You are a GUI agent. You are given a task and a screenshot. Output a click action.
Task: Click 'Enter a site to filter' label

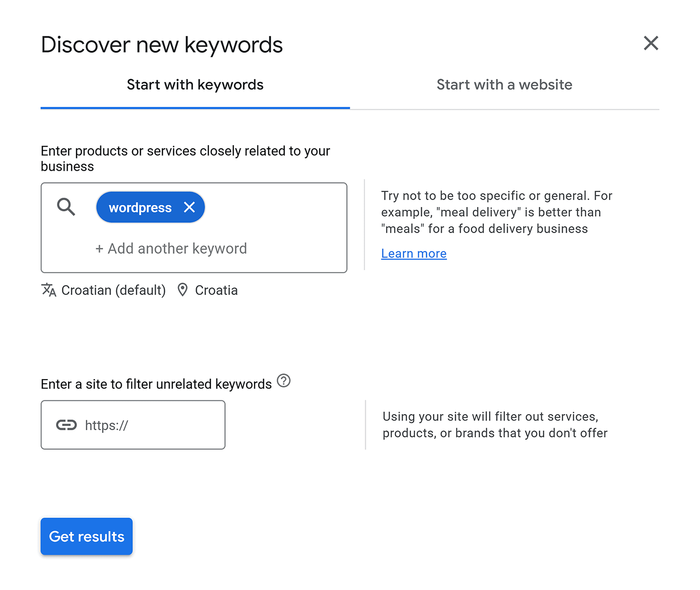156,384
